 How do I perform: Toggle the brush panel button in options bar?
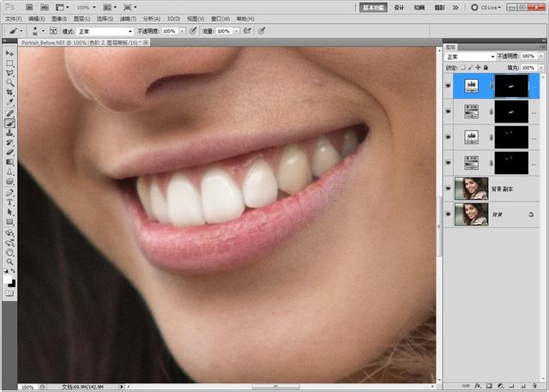coord(53,31)
